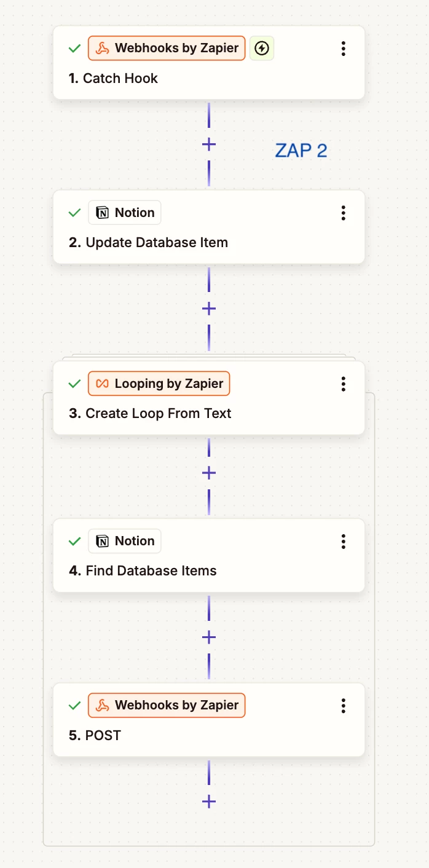Add step after Find Database Items
429x868 pixels.
point(209,637)
